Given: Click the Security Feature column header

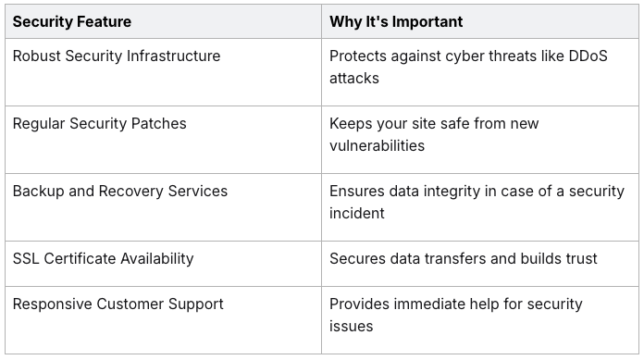Looking at the screenshot, I should click(163, 21).
